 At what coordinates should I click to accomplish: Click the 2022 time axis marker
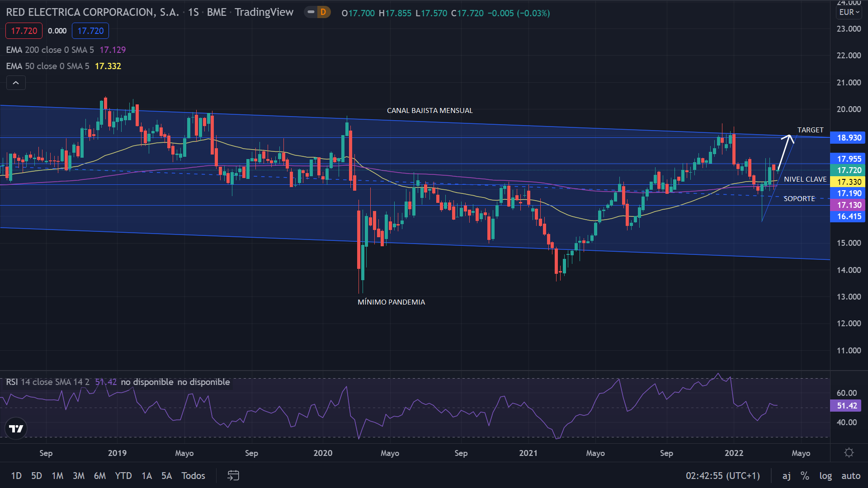tap(734, 453)
